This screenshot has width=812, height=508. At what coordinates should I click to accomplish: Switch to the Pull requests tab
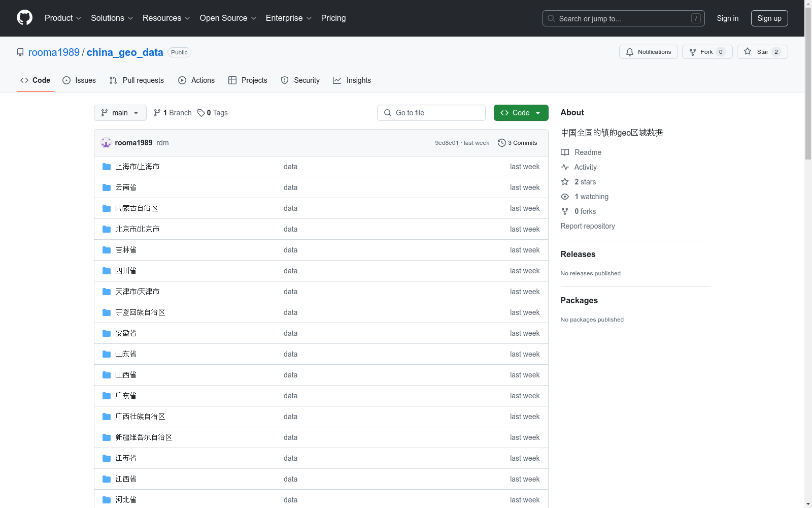[x=137, y=80]
